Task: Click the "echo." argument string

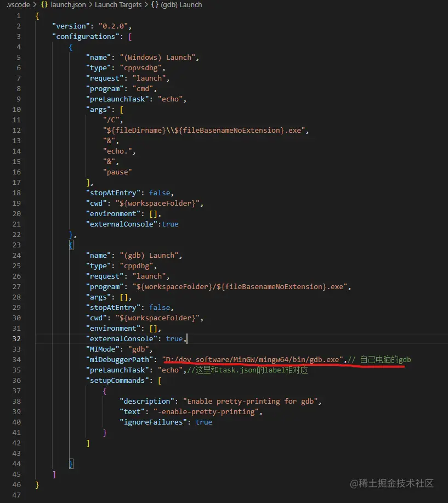Action: point(117,151)
